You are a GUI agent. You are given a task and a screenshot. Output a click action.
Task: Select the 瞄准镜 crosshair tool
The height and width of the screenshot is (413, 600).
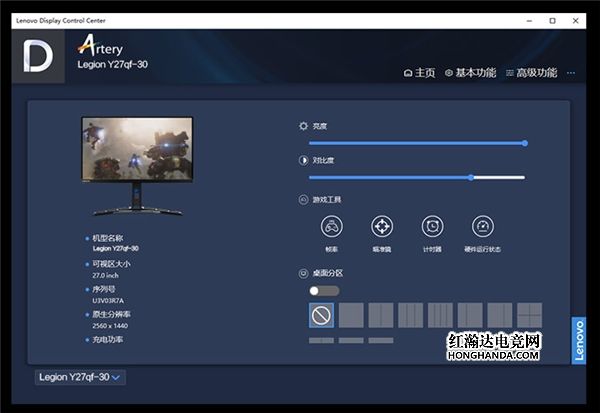(x=382, y=226)
